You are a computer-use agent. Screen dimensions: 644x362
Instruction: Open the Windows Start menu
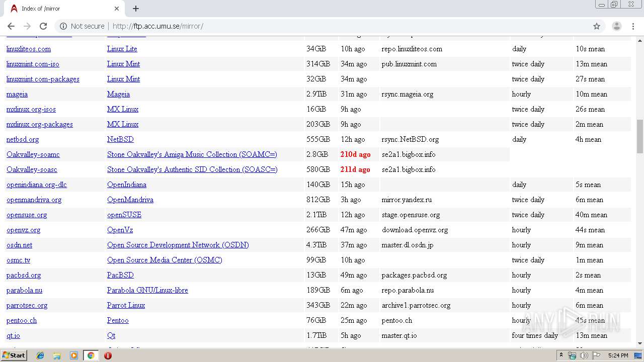coord(14,355)
